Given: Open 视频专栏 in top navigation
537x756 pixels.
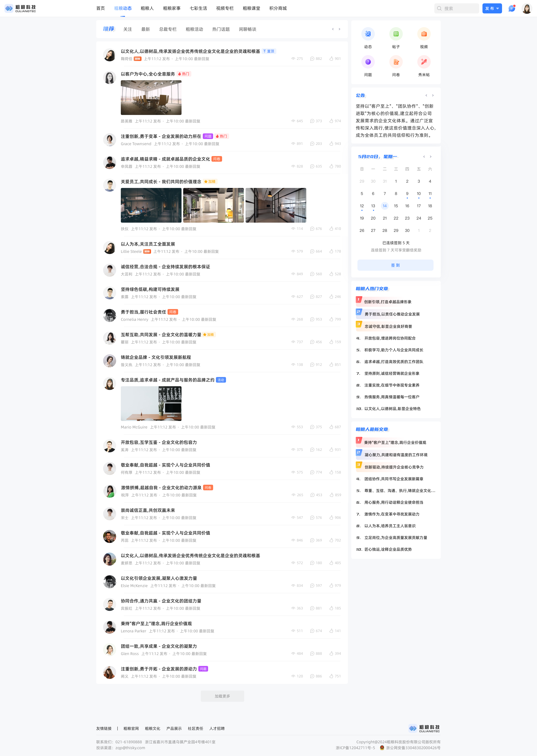Looking at the screenshot, I should coord(225,8).
